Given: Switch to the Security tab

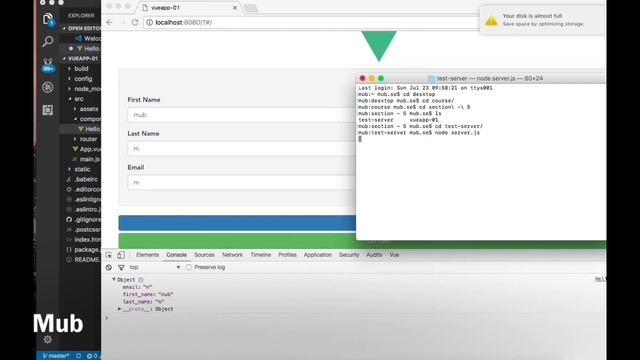Looking at the screenshot, I should [349, 255].
